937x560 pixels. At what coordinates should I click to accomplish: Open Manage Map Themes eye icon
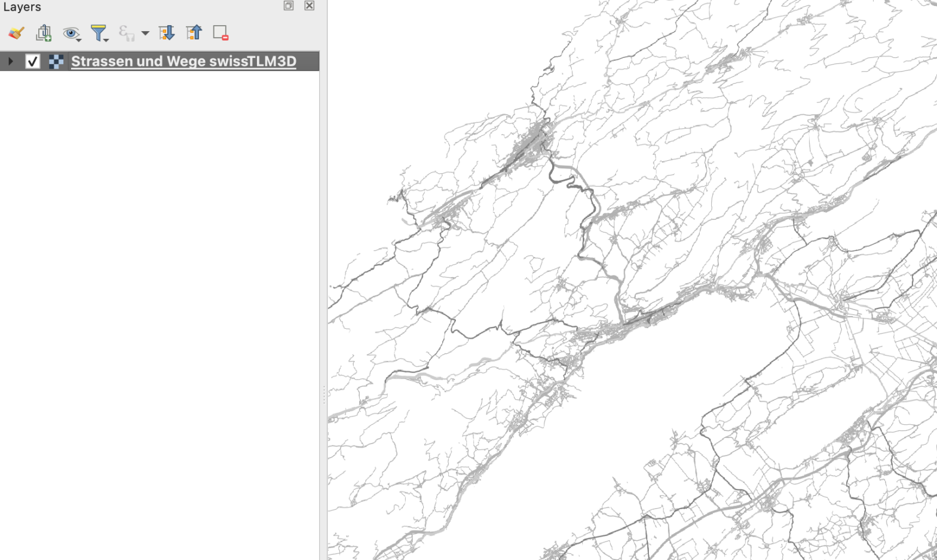71,33
